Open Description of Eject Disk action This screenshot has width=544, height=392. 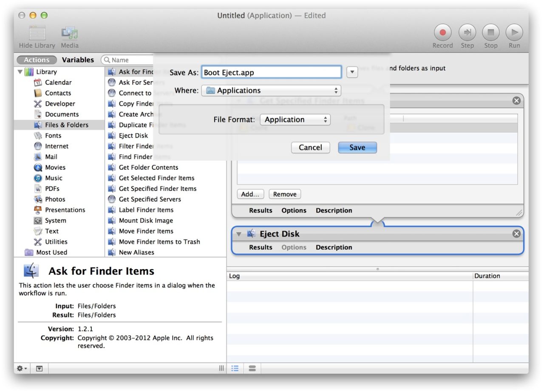tap(334, 247)
